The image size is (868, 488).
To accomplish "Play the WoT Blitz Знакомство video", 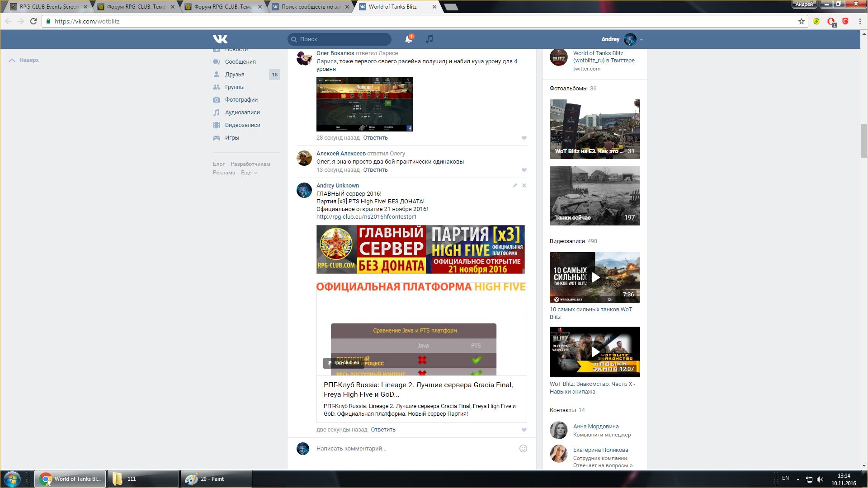I will (595, 352).
